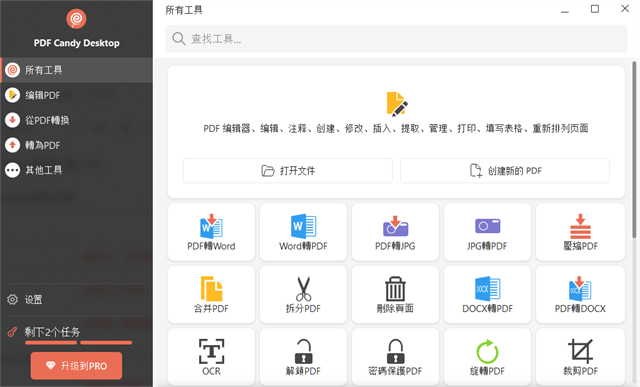Click the PDF editor description text
640x387 pixels.
click(x=396, y=129)
